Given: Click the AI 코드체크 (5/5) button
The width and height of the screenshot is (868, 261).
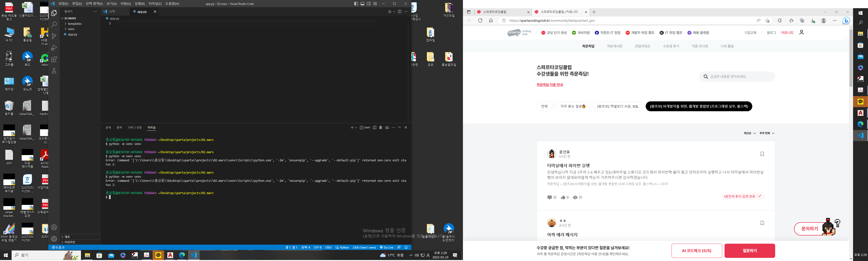Looking at the screenshot, I should click(697, 251).
